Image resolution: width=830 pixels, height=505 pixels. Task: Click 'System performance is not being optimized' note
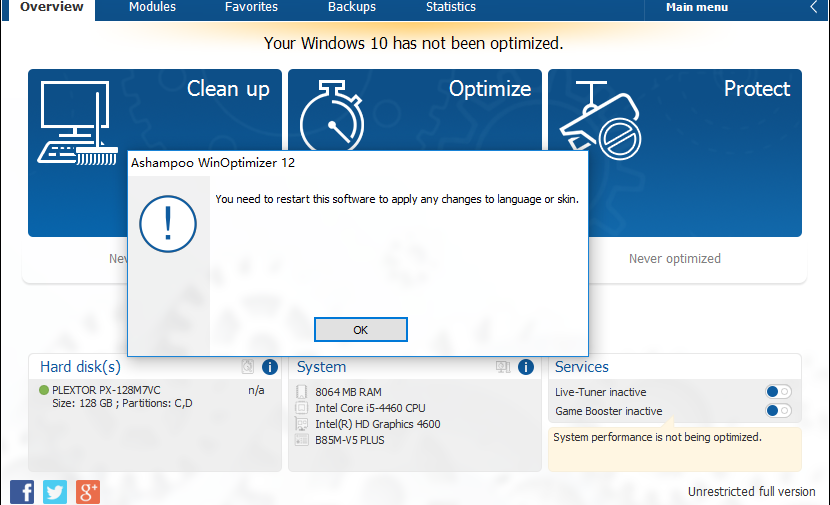point(657,437)
